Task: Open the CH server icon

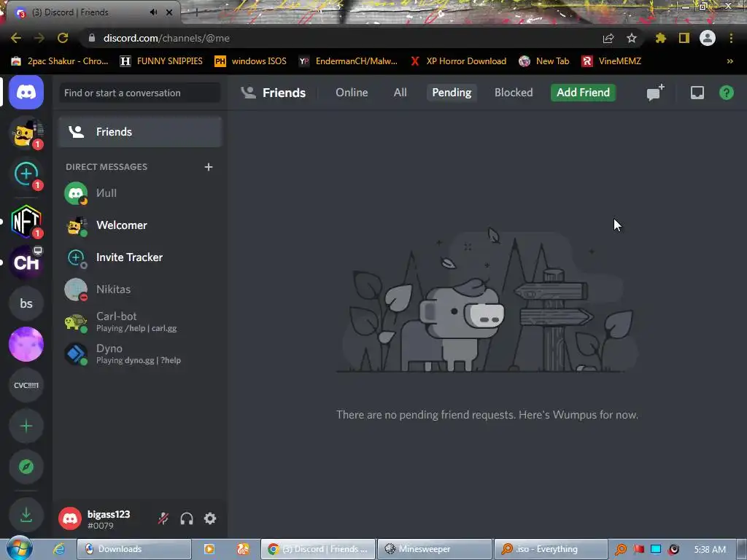Action: click(x=26, y=262)
